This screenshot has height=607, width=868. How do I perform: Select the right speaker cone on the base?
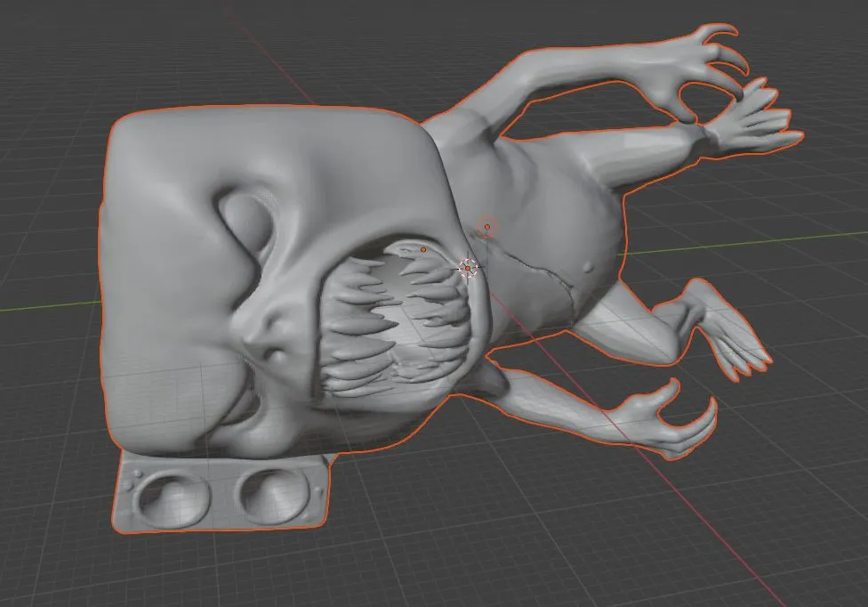272,497
